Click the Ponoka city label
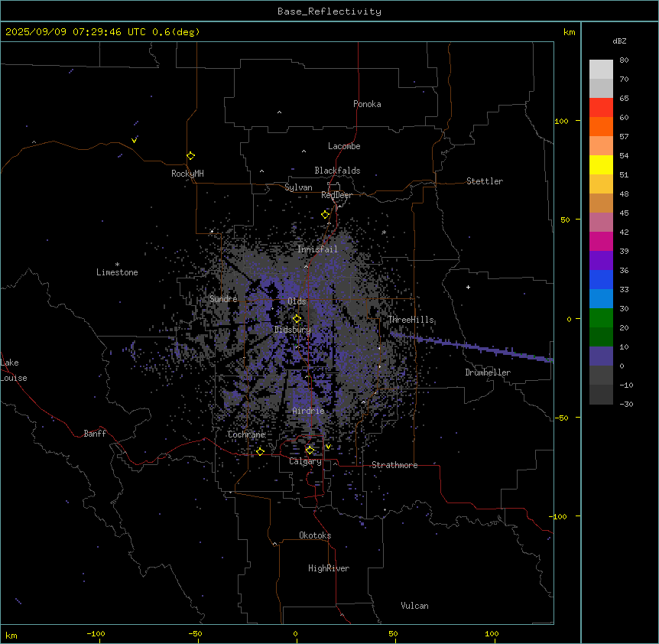The image size is (659, 644). coord(367,104)
